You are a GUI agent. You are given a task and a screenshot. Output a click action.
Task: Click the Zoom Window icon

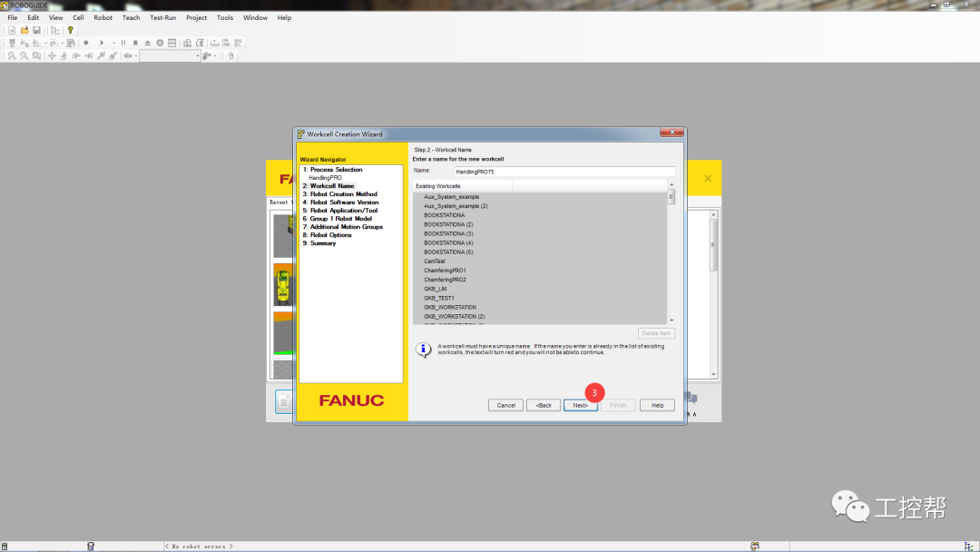(x=37, y=55)
